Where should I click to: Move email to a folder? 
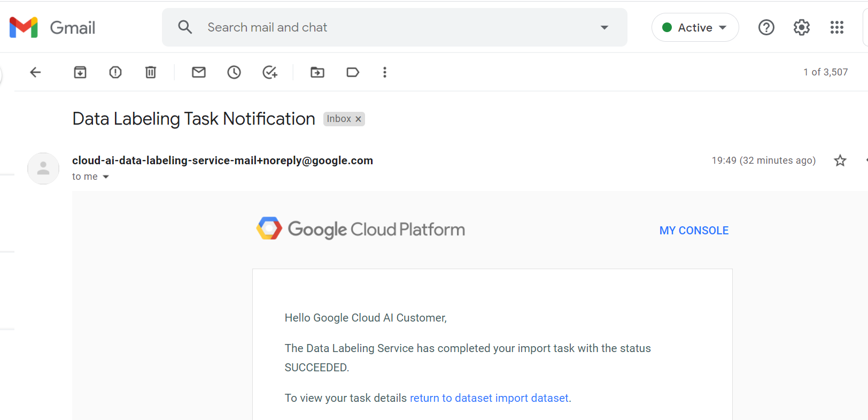coord(317,72)
